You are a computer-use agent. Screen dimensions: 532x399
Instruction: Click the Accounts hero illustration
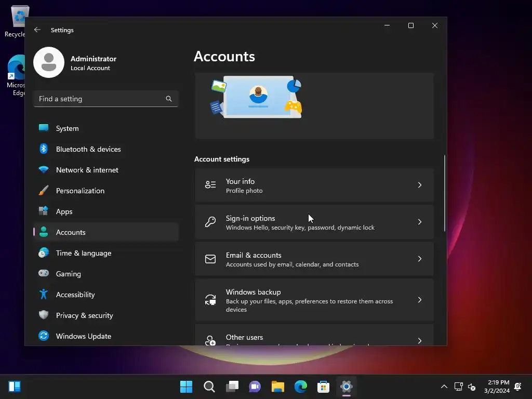pyautogui.click(x=256, y=97)
